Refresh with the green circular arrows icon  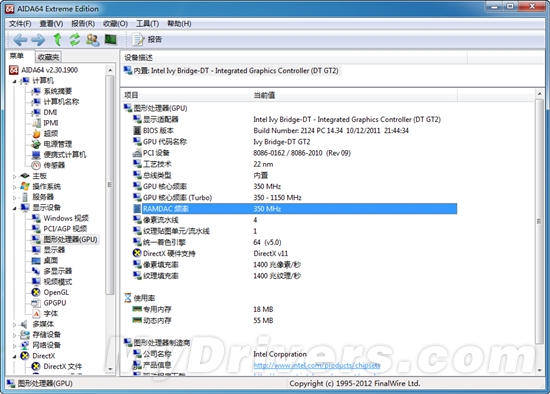[74, 40]
